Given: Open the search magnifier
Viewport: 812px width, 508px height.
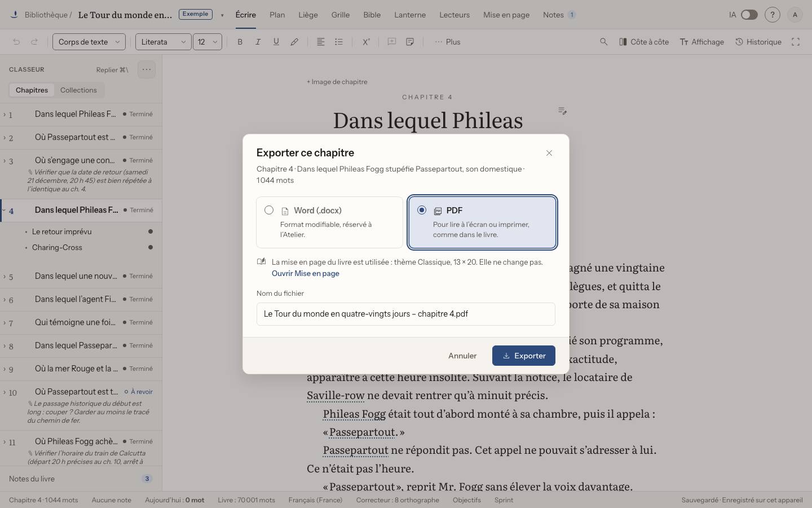Looking at the screenshot, I should pos(604,42).
